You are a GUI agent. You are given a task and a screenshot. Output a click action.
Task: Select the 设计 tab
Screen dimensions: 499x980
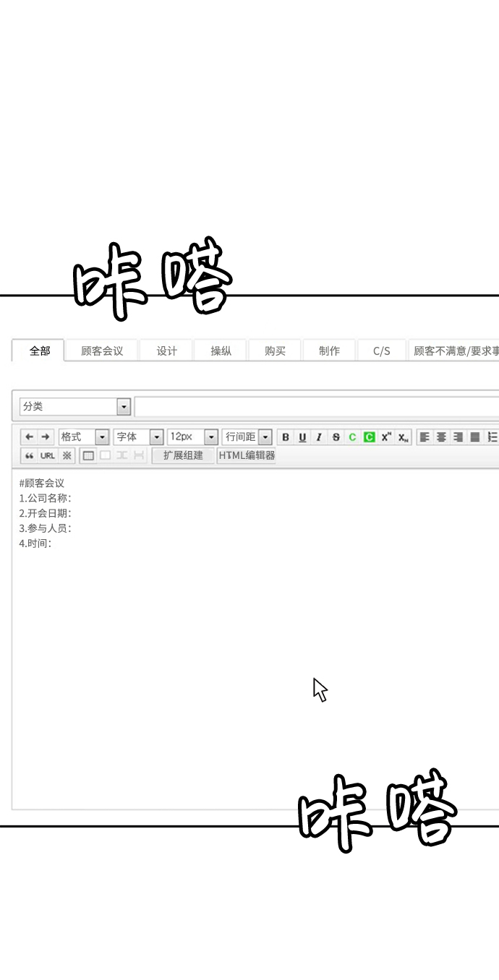[x=167, y=351]
